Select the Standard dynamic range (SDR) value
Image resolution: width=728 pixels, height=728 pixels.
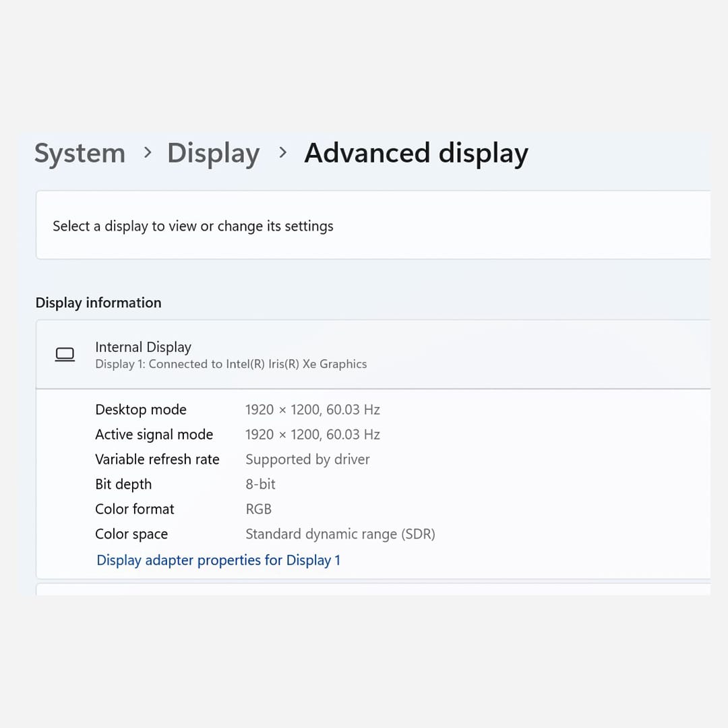pyautogui.click(x=340, y=535)
